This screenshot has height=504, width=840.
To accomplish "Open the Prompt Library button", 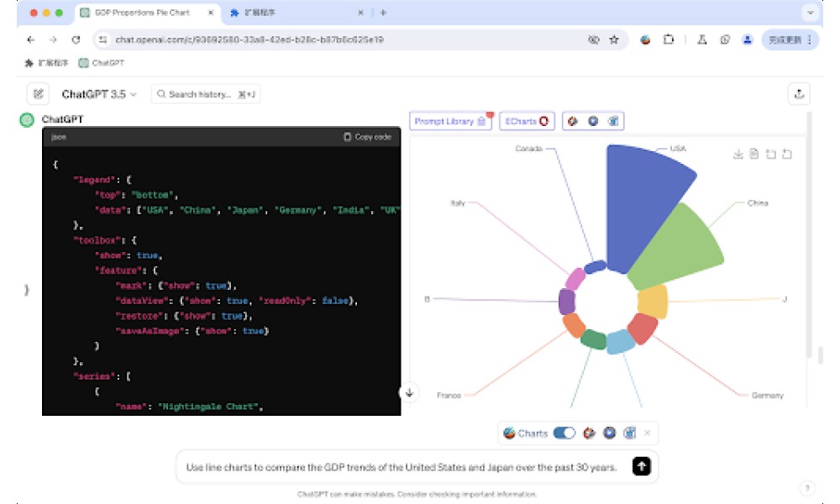I will pyautogui.click(x=450, y=121).
